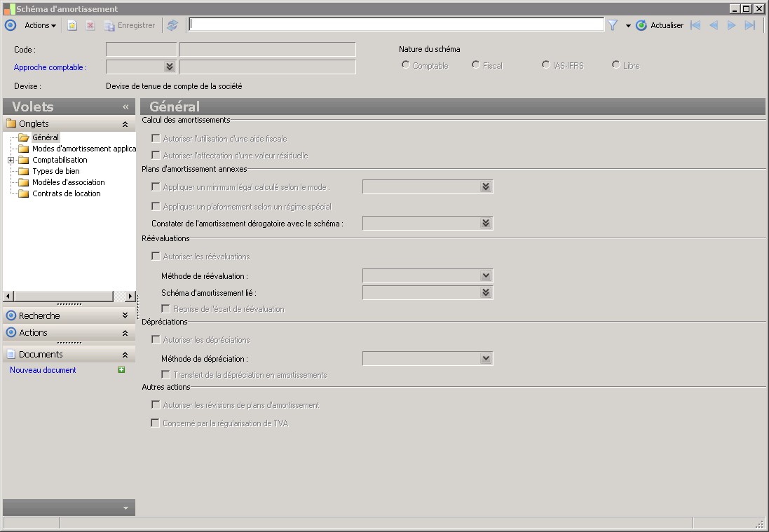Click the Comptabilisation folder icon

point(24,160)
